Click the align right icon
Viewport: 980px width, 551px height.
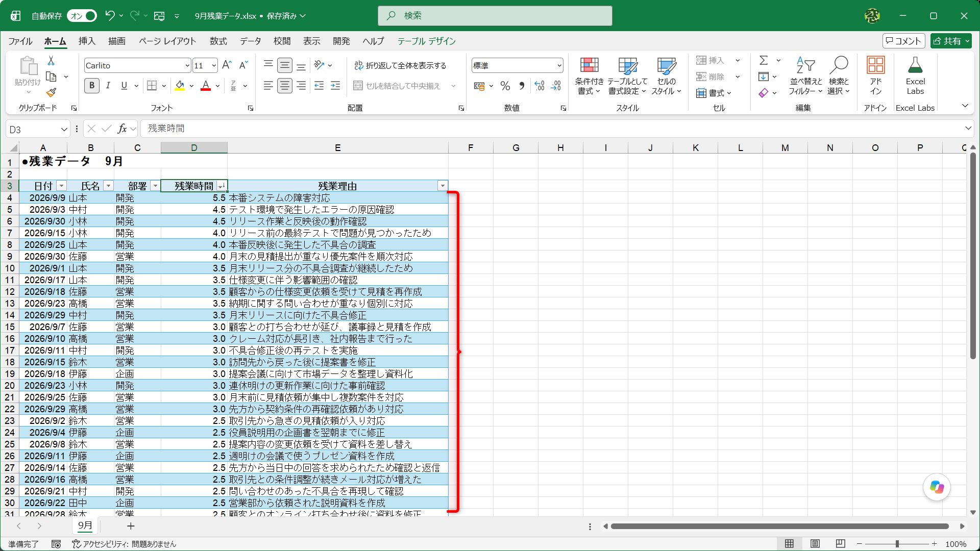301,86
